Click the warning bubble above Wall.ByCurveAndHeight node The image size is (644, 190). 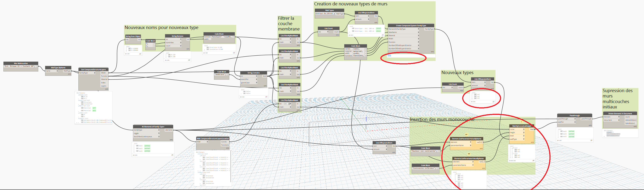tap(521, 122)
